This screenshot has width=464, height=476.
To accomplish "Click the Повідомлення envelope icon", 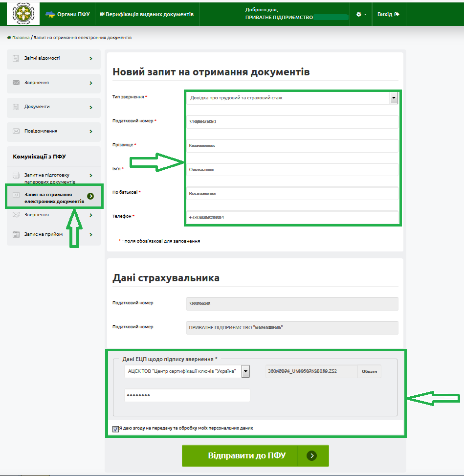I will [16, 131].
